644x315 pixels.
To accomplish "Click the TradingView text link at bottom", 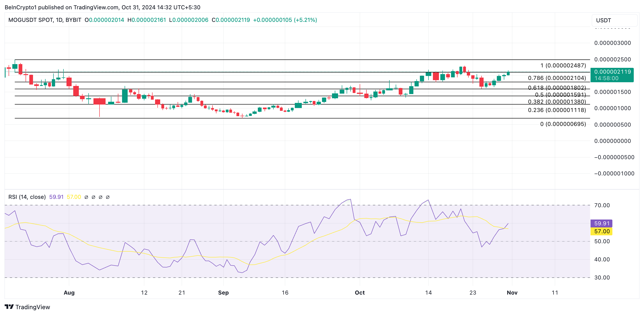I will [33, 307].
